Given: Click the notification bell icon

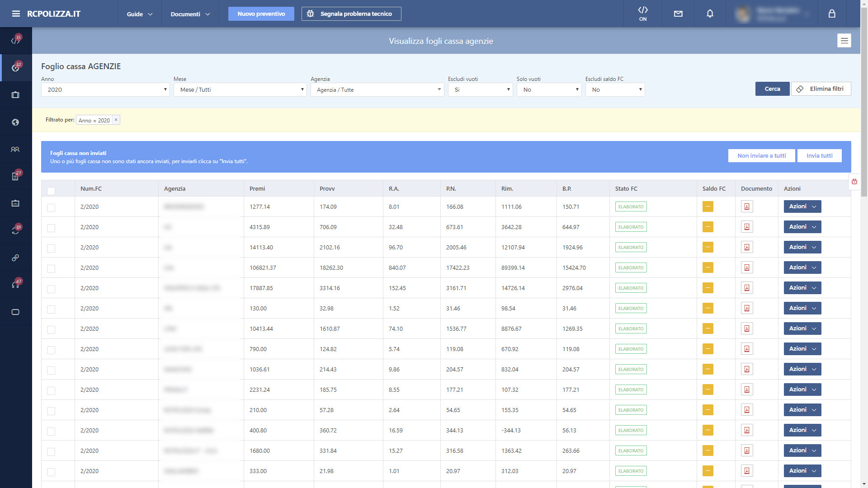Looking at the screenshot, I should pos(710,14).
